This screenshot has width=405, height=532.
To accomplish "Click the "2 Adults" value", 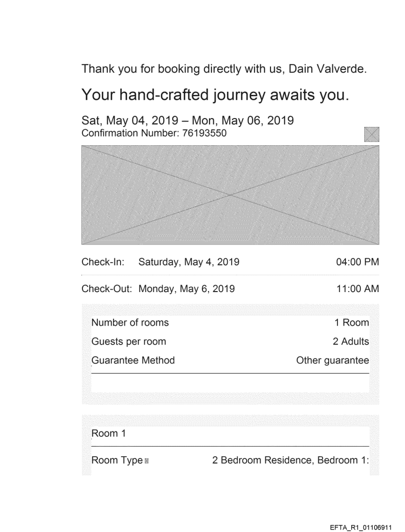I will 351,342.
